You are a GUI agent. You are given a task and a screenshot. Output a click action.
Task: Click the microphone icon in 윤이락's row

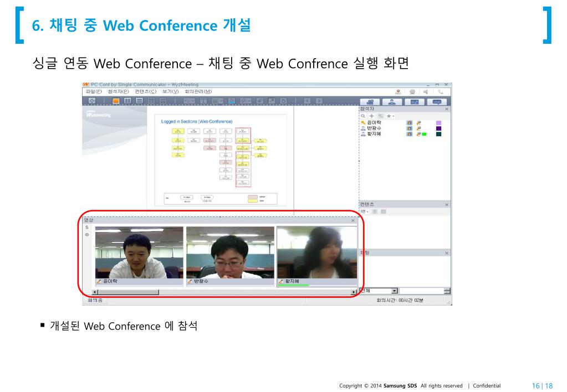[x=419, y=123]
